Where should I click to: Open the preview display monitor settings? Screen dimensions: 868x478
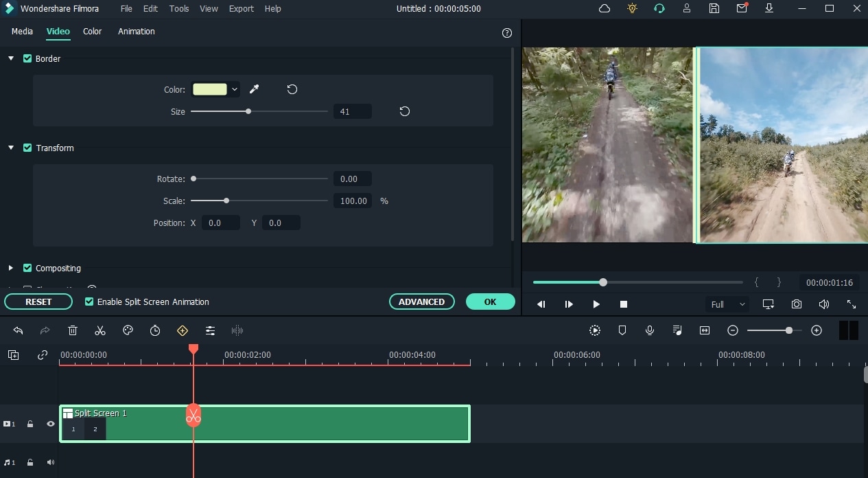pyautogui.click(x=769, y=304)
